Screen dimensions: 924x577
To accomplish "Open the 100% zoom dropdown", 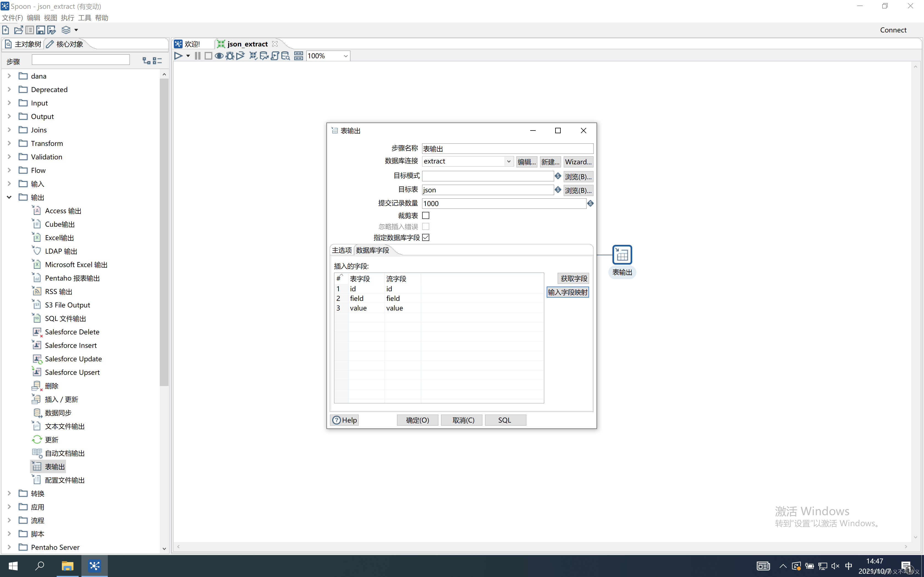I will tap(345, 56).
